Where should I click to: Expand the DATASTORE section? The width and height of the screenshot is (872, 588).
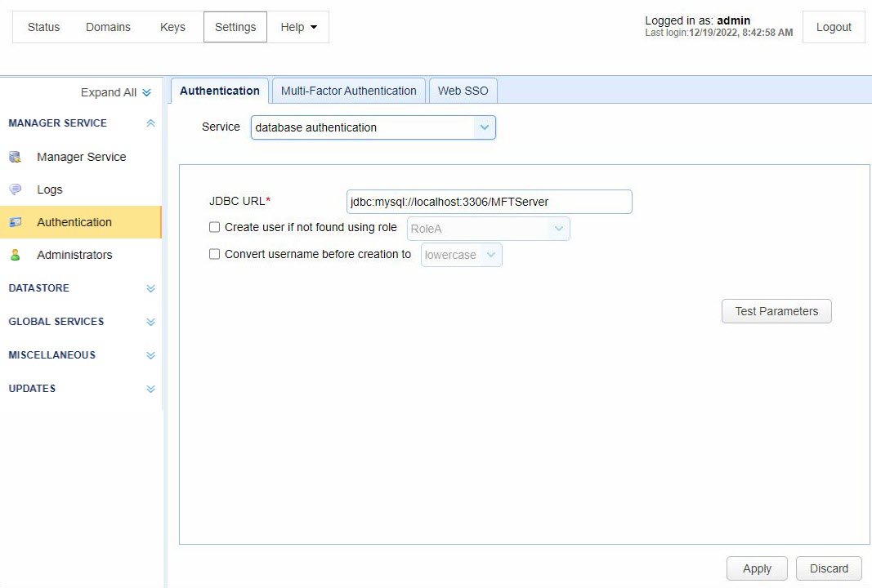(150, 287)
